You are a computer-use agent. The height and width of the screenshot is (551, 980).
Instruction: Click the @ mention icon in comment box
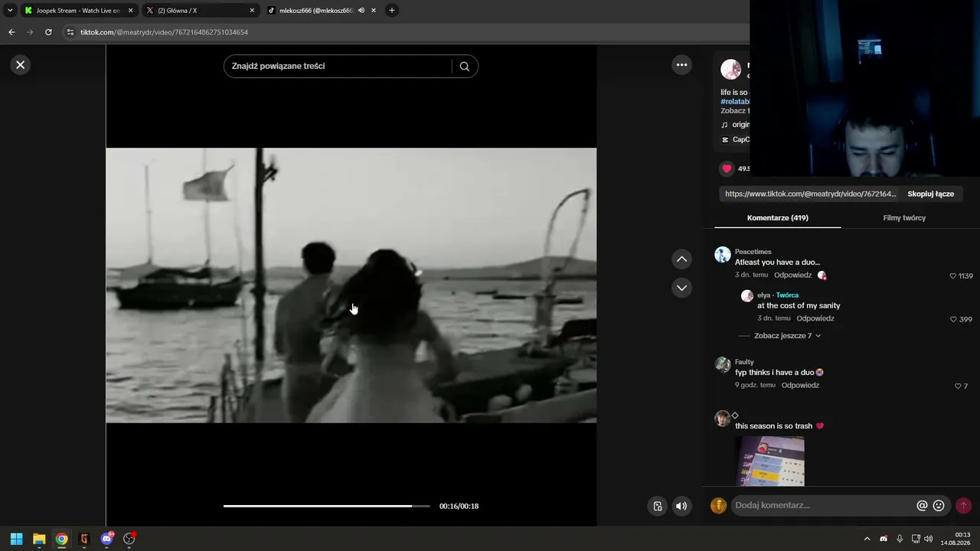(x=923, y=506)
